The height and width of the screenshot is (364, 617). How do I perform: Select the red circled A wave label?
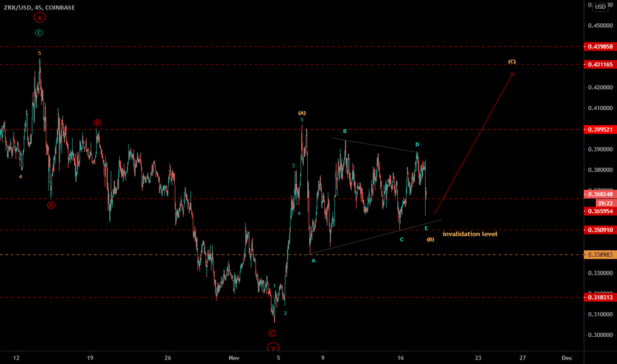click(51, 205)
